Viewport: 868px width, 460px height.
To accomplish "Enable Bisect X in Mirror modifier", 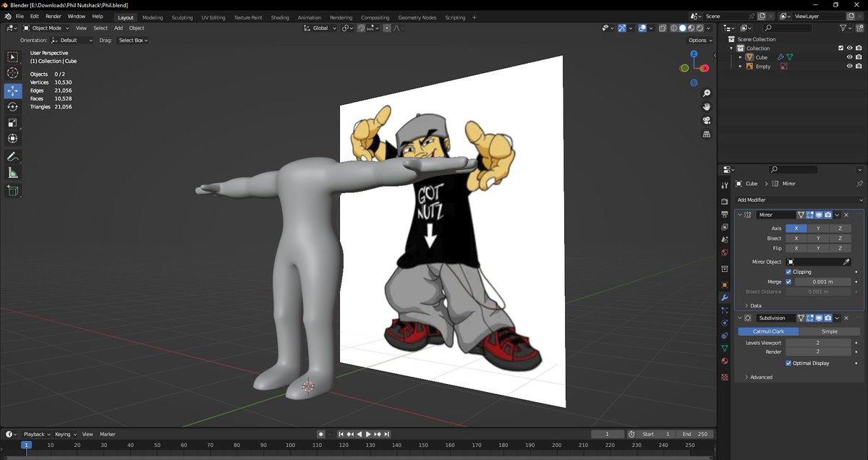I will tap(796, 238).
